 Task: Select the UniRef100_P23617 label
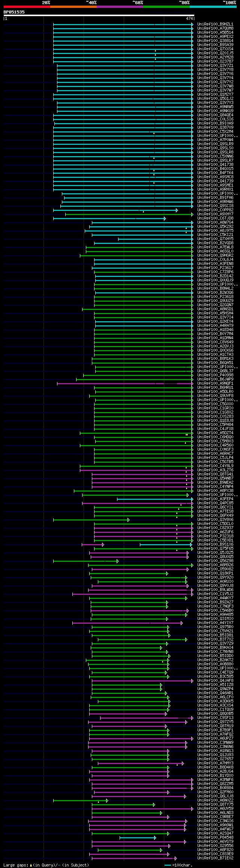tap(215, 268)
